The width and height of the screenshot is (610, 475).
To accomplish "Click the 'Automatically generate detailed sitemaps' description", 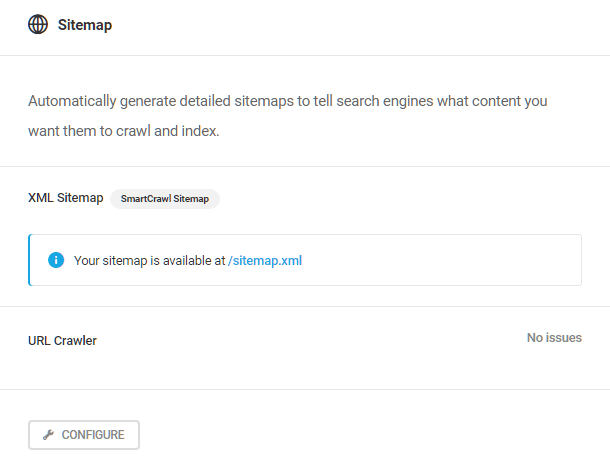I will point(287,116).
